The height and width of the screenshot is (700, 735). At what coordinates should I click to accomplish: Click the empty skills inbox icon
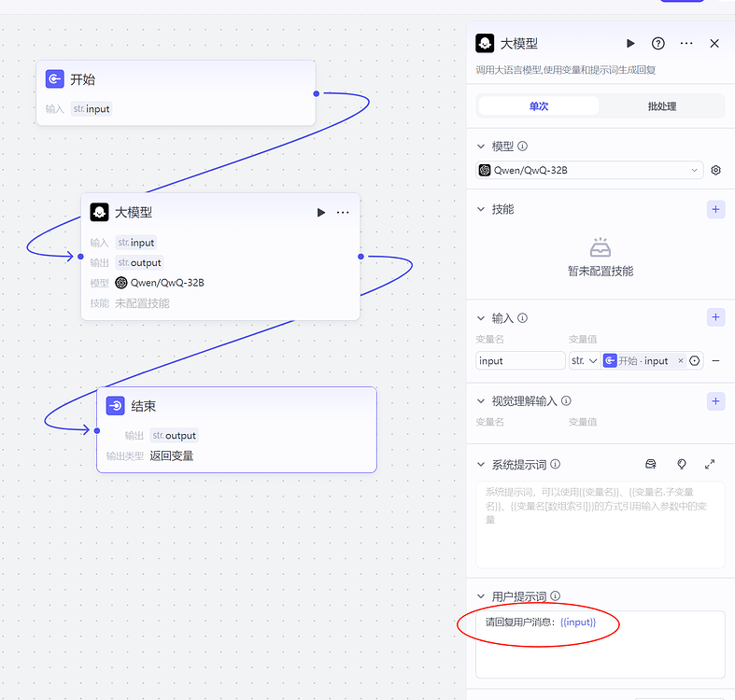(x=600, y=247)
